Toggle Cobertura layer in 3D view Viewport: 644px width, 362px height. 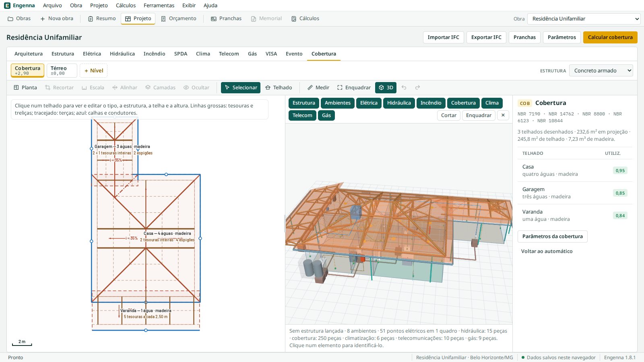(463, 103)
